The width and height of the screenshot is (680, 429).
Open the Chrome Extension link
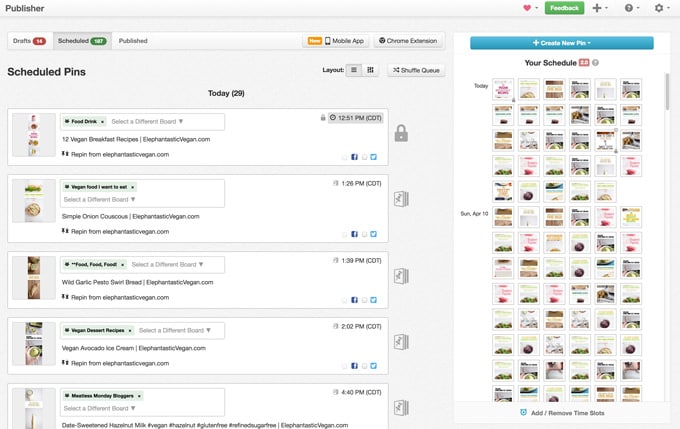408,41
